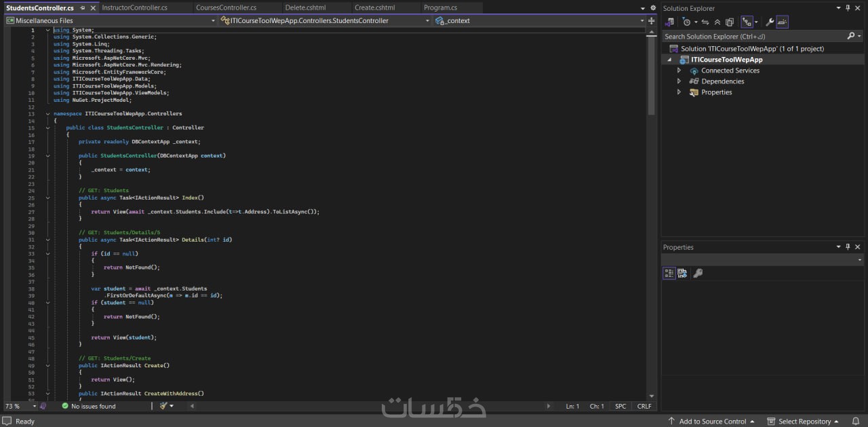The height and width of the screenshot is (427, 868).
Task: Toggle the file nesting view button
Action: point(747,22)
